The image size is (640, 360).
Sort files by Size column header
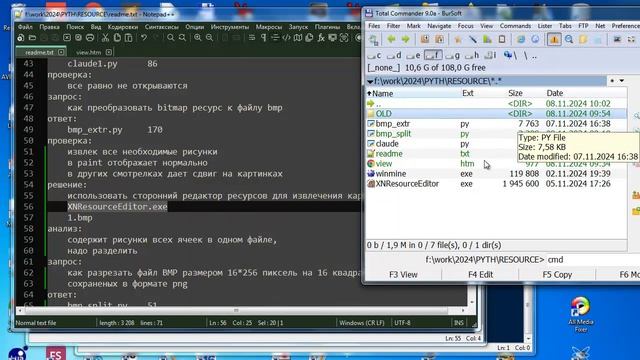[515, 93]
